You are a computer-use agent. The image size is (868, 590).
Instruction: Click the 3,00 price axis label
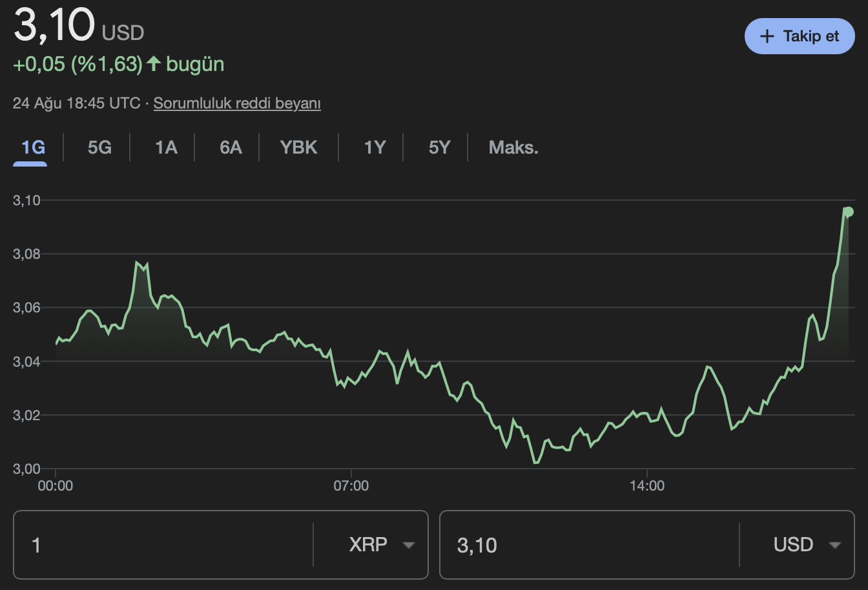tap(26, 469)
